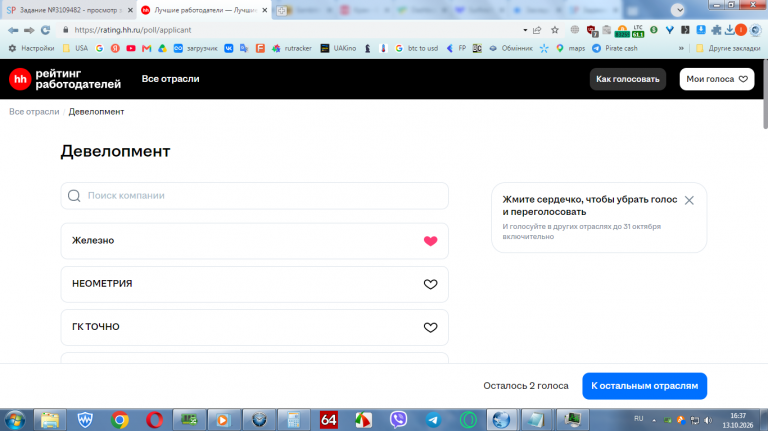
Task: Click Все отрасли breadcrumb link
Action: [34, 112]
